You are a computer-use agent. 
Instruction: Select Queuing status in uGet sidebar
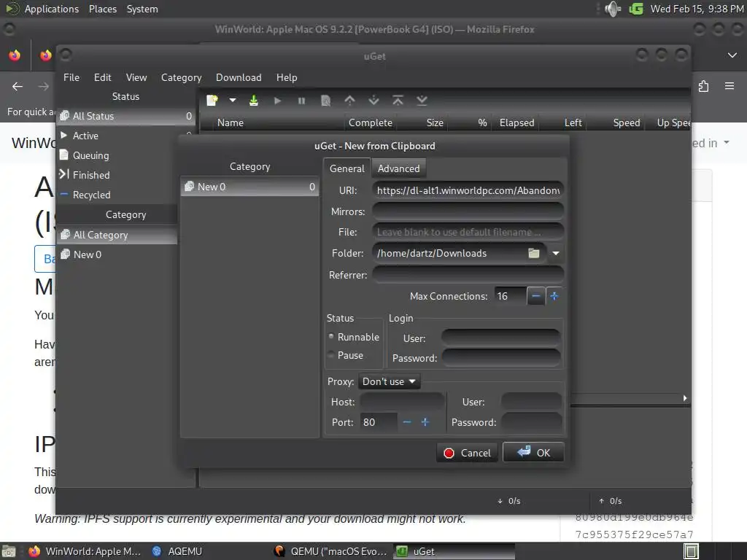125,155
